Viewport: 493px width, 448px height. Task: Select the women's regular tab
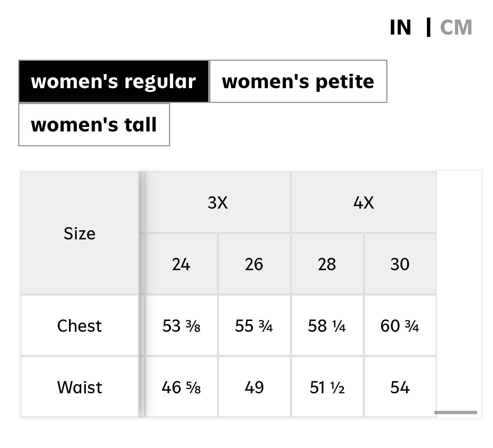point(114,81)
